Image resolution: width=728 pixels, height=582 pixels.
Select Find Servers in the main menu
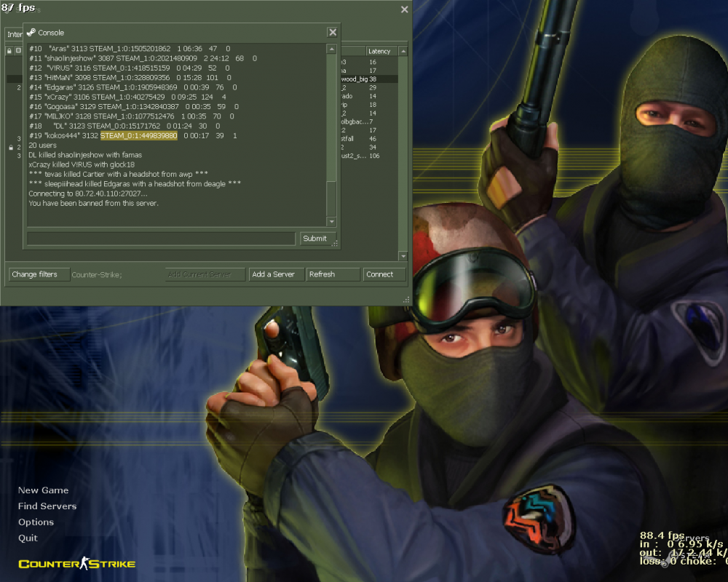click(47, 506)
